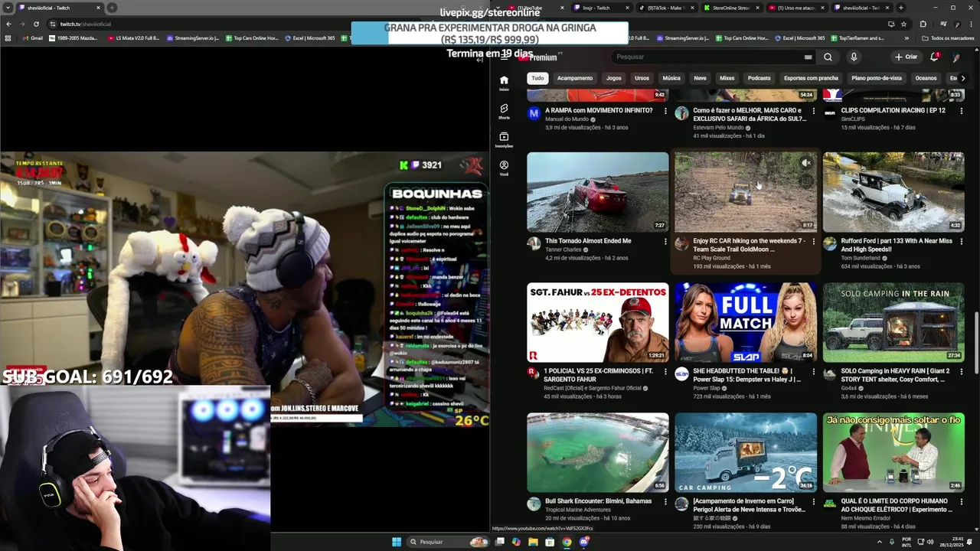The height and width of the screenshot is (551, 980).
Task: Select the Acampamento filter chip
Action: (x=575, y=78)
